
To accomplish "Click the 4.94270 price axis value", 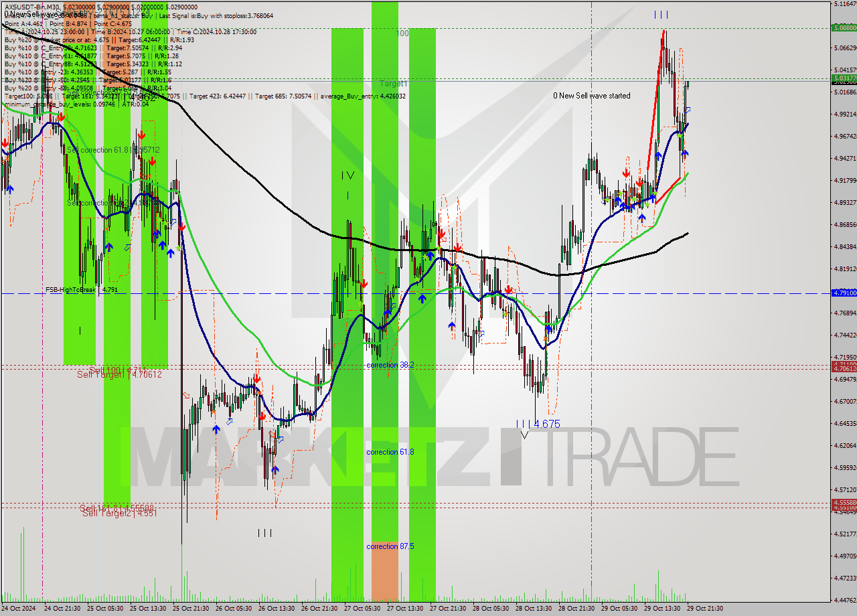I will tap(845, 158).
